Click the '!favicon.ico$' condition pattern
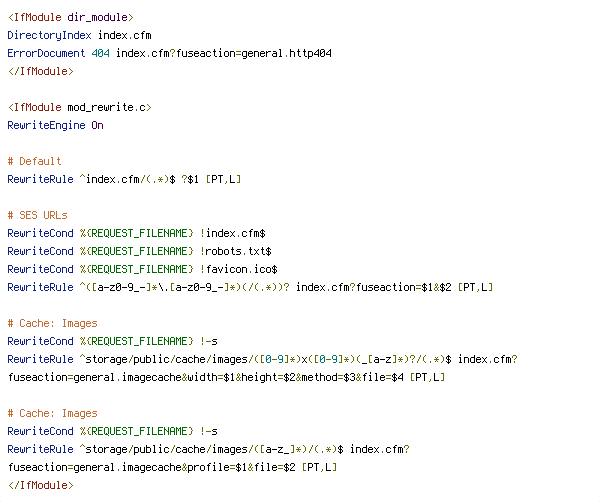The width and height of the screenshot is (600, 502). point(239,269)
